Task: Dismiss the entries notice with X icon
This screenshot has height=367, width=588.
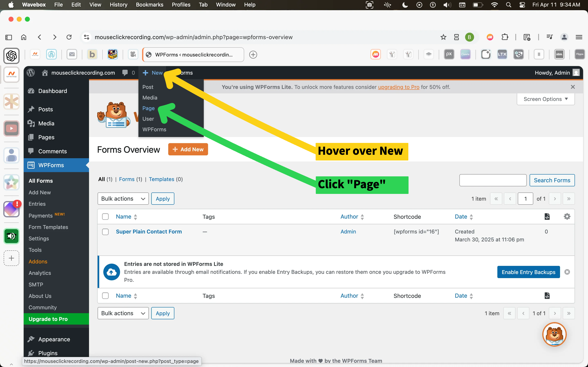Action: (x=567, y=272)
